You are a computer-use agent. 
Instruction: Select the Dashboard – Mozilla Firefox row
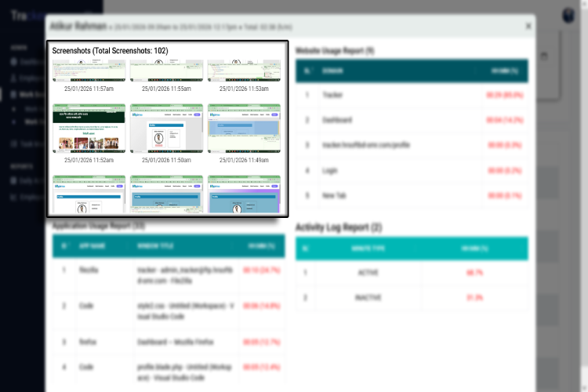point(169,341)
